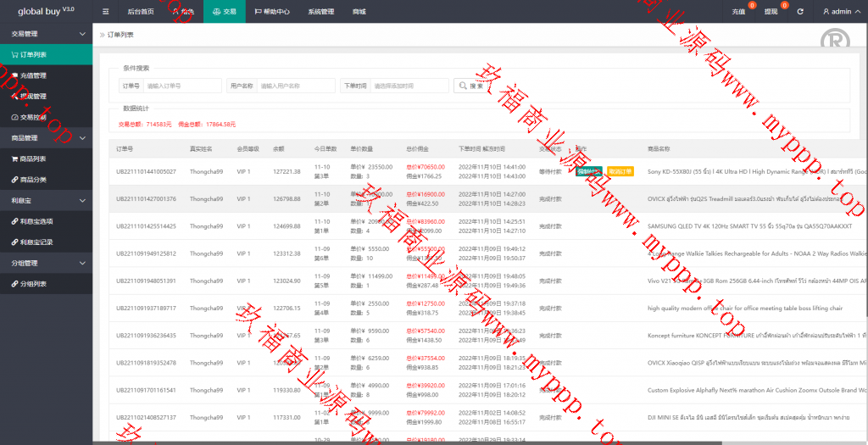Open the 帮助中心 top menu
Image resolution: width=868 pixels, height=445 pixels.
(271, 12)
